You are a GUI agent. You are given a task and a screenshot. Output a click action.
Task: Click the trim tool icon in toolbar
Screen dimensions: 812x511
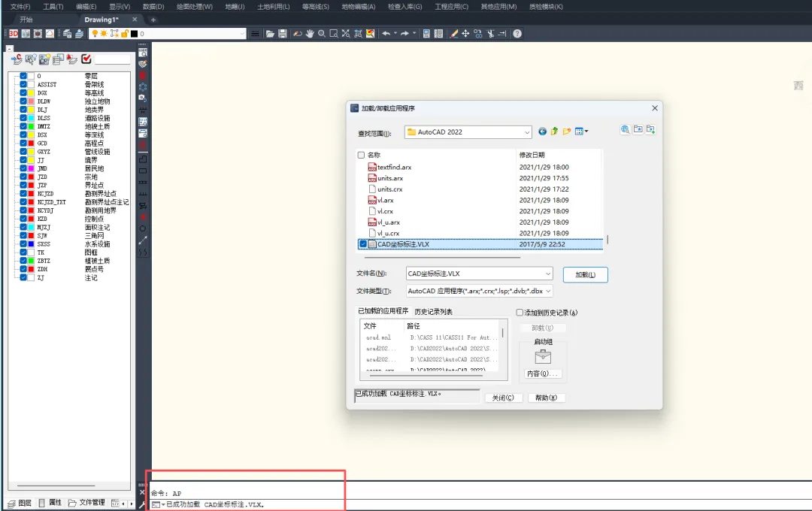(490, 34)
